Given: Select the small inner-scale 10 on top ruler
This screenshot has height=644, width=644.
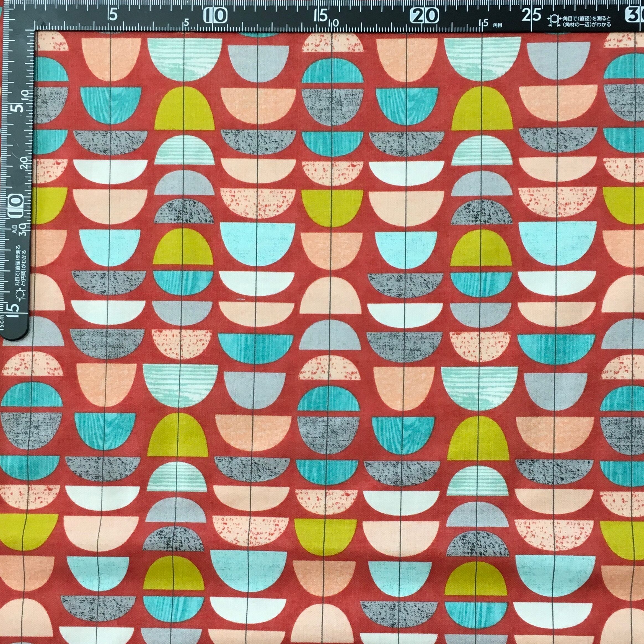Looking at the screenshot, I should 333,23.
